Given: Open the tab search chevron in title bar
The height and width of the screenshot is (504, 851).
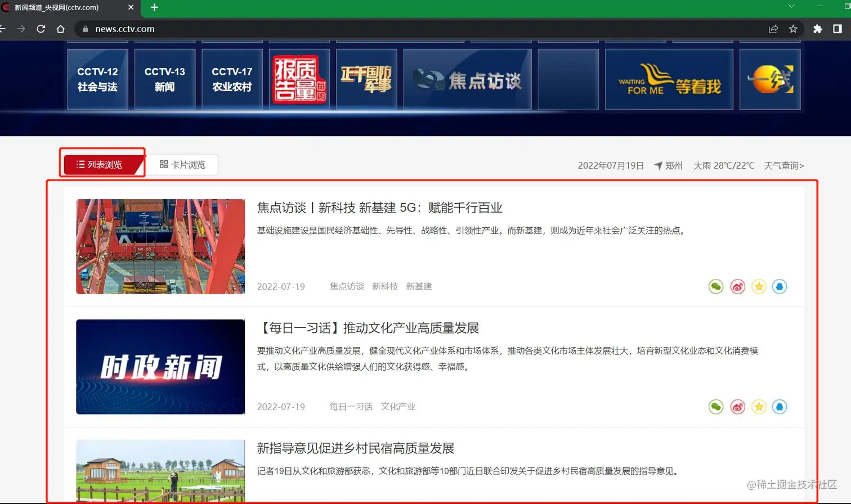Looking at the screenshot, I should pos(791,6).
